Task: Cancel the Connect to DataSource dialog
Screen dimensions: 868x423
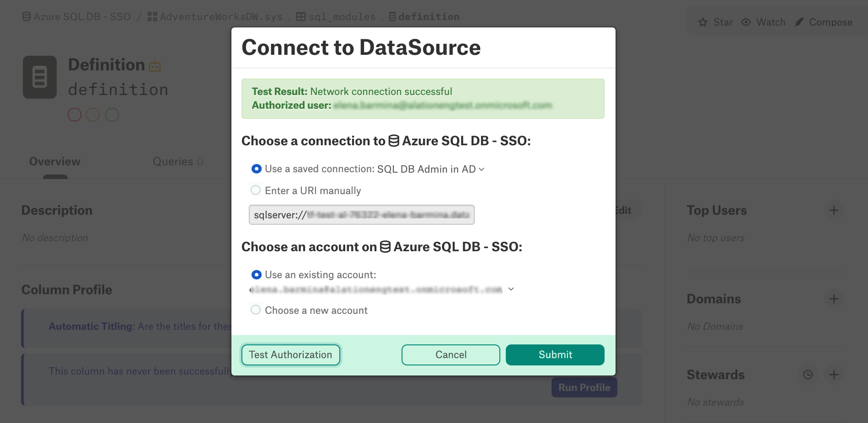Action: click(x=450, y=355)
